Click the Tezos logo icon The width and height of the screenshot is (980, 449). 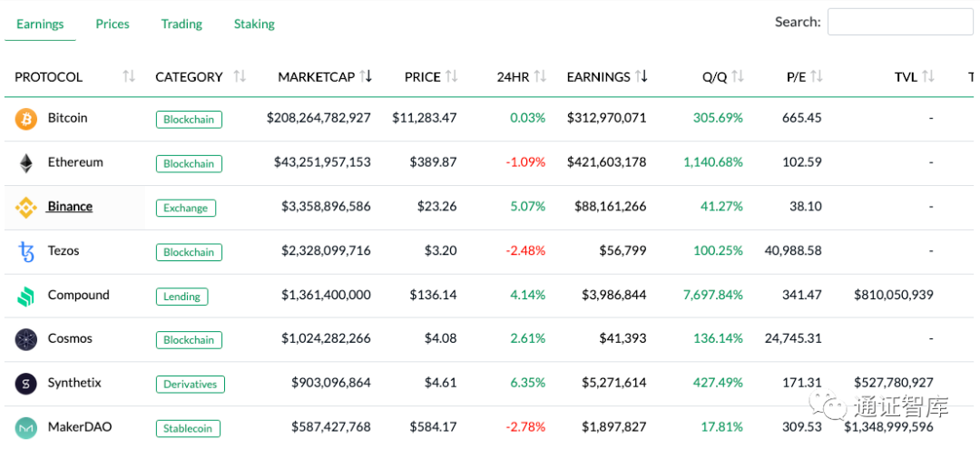pyautogui.click(x=26, y=251)
